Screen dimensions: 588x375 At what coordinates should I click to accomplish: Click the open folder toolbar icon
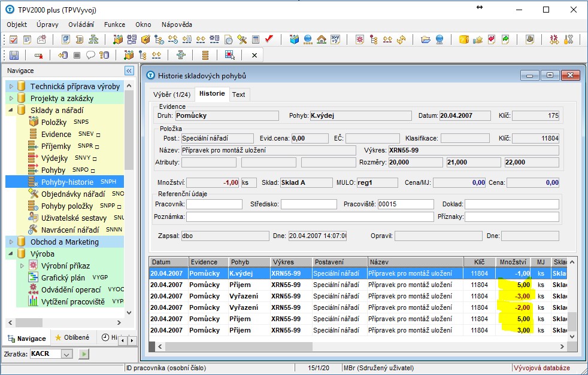(426, 39)
